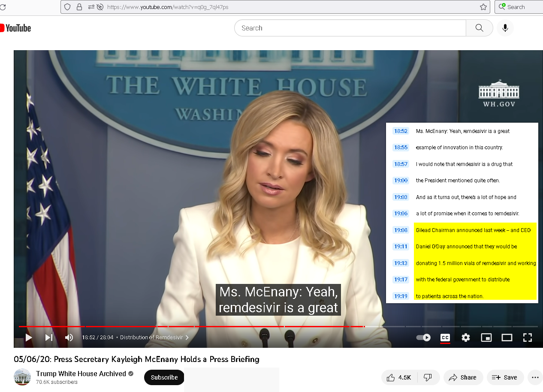Open the shield tracking protection icon

pos(67,7)
